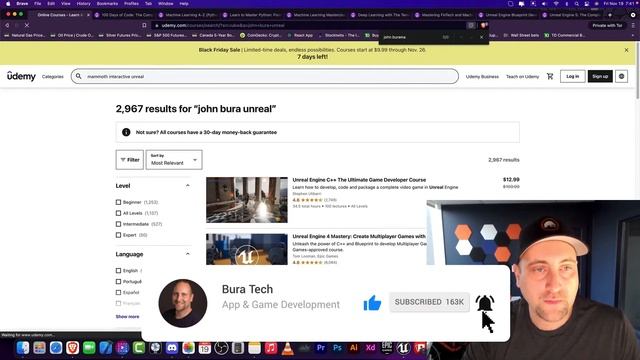Open the Profiles menu in menu bar
This screenshot has height=360, width=640.
pyautogui.click(x=131, y=4)
